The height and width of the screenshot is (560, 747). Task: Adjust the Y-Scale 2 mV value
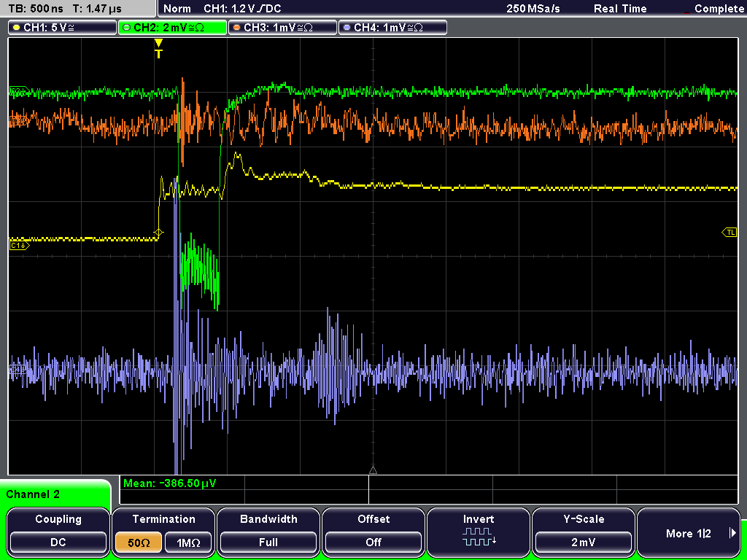coord(584,532)
